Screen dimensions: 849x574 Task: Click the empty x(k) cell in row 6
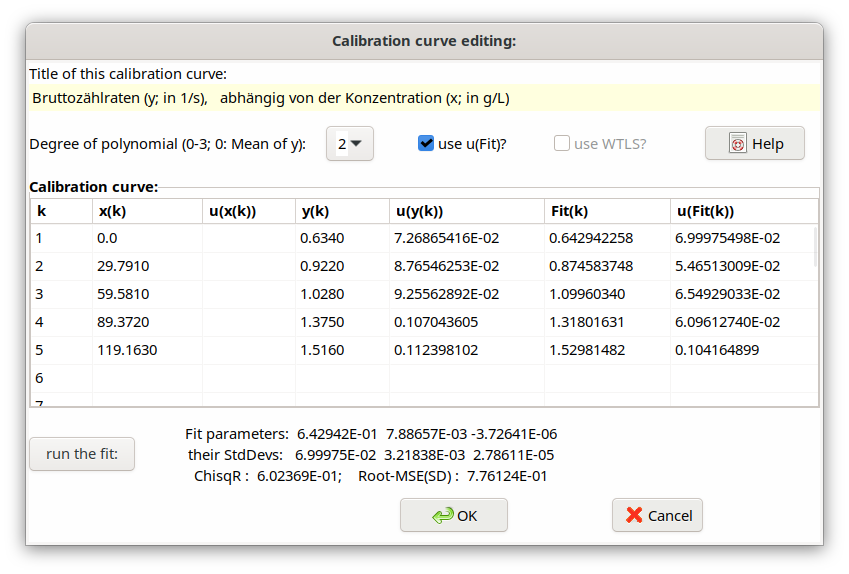[x=147, y=378]
